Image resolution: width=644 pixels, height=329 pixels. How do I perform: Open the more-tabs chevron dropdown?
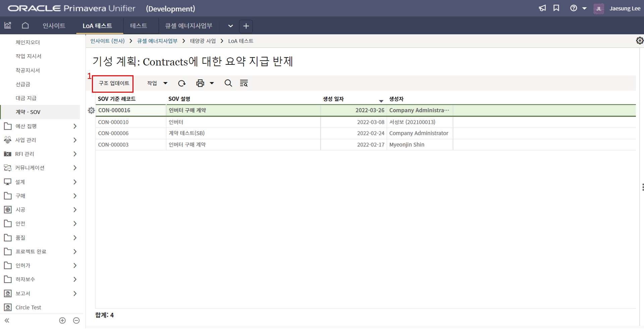(x=230, y=26)
